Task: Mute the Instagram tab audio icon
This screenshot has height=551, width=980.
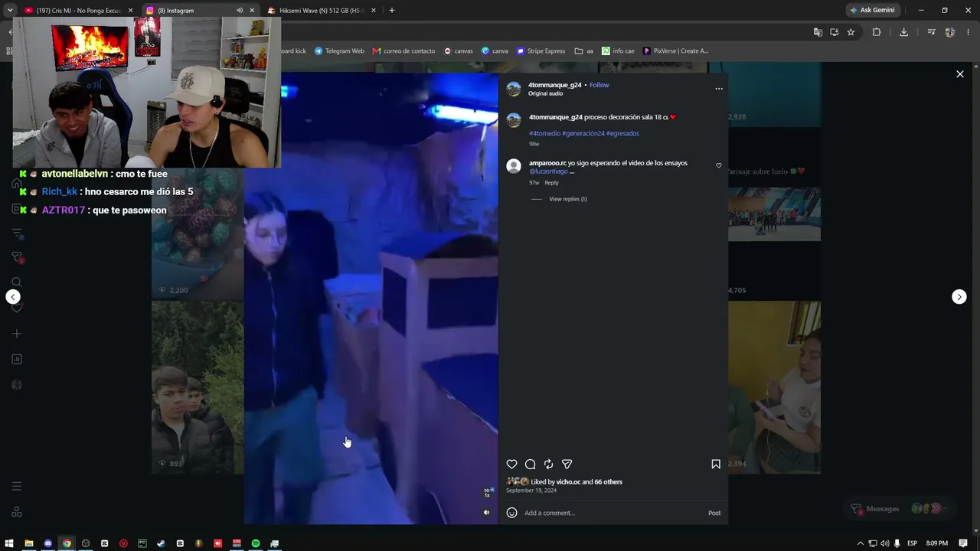Action: [x=240, y=11]
